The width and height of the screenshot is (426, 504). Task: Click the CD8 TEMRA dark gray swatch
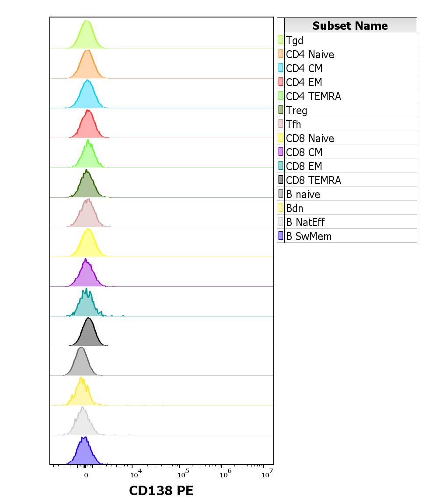(281, 180)
